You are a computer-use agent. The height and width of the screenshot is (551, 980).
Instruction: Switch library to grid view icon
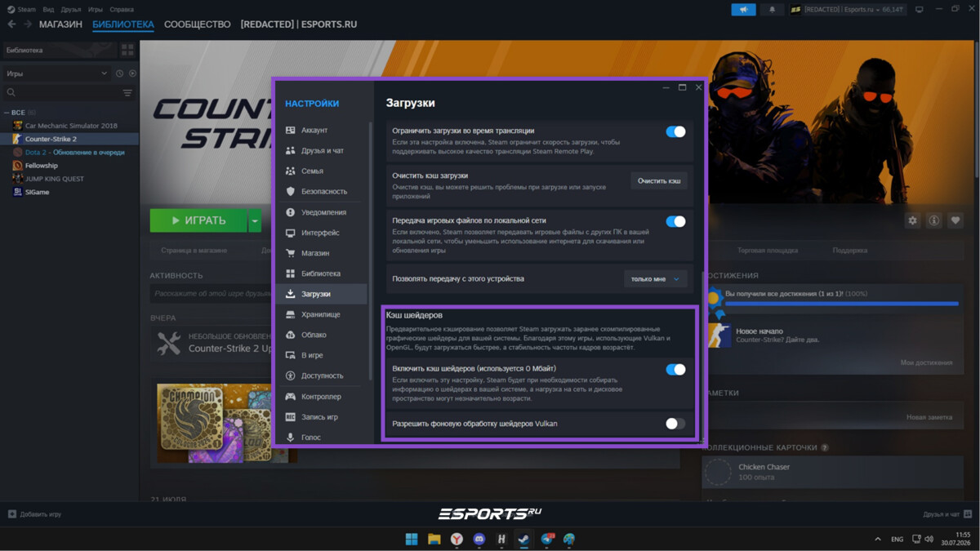click(127, 50)
